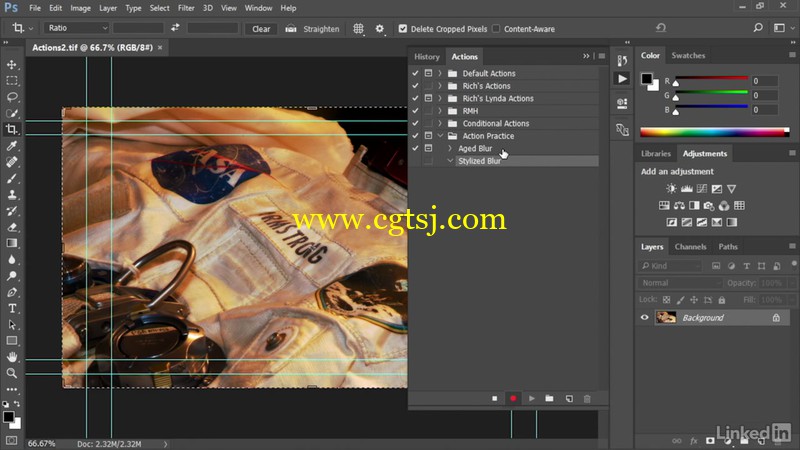The width and height of the screenshot is (800, 450).
Task: Switch to the Libraries tab
Action: coord(656,154)
